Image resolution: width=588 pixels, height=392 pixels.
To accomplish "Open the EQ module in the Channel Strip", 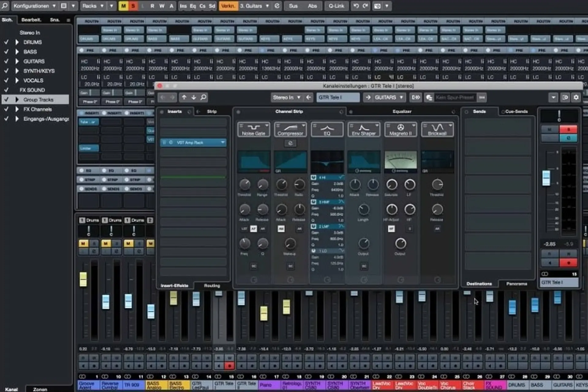I will (327, 129).
